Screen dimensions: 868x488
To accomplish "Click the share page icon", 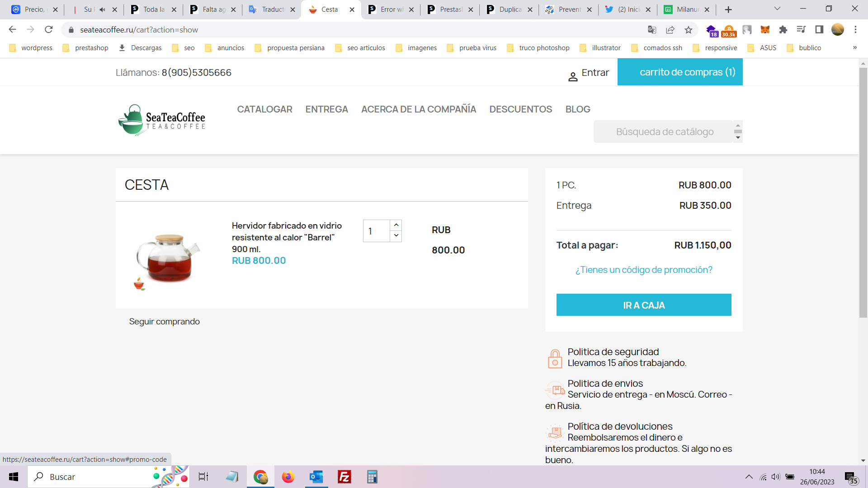I will pos(670,30).
